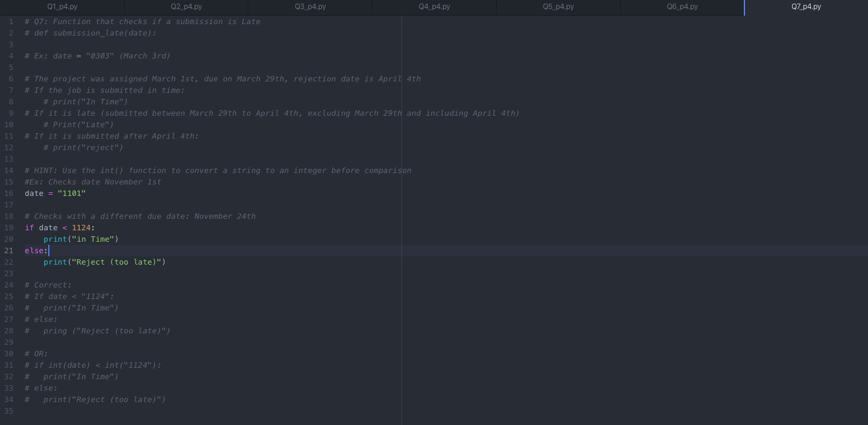Click the comment '# print("Reject (too late)")' on line 34
The image size is (868, 425).
(x=95, y=400)
